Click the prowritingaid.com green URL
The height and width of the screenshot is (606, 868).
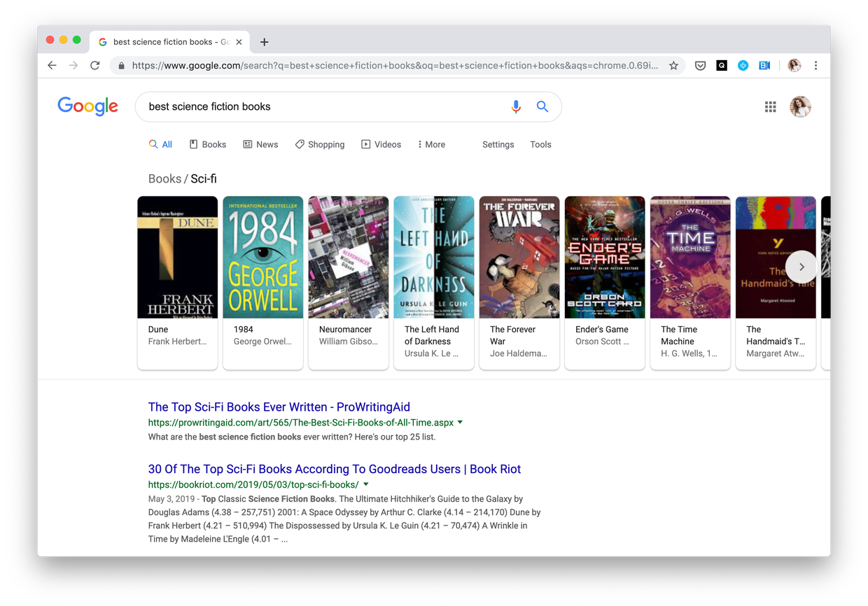coord(301,423)
